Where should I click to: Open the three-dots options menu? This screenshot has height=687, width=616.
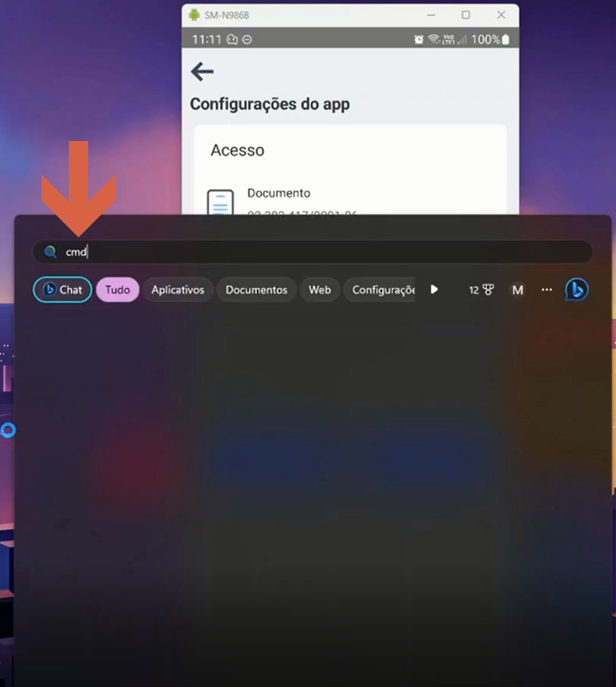click(x=546, y=289)
